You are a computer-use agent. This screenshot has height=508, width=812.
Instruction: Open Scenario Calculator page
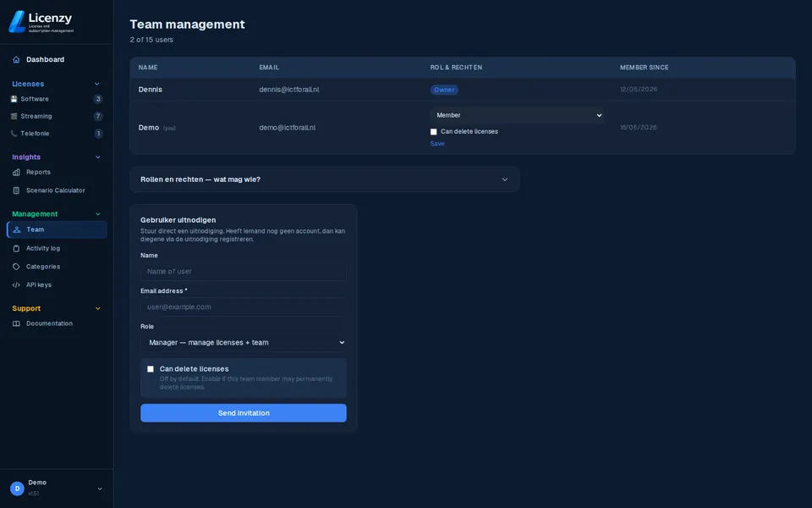(x=57, y=190)
